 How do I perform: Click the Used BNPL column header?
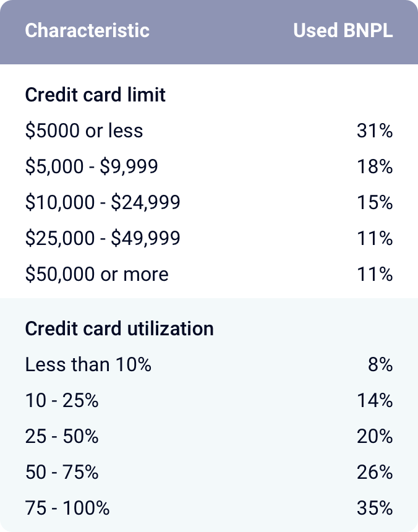pos(343,30)
